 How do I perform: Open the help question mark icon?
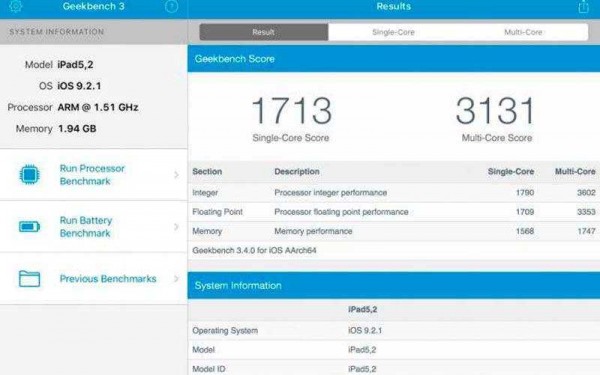pos(171,6)
